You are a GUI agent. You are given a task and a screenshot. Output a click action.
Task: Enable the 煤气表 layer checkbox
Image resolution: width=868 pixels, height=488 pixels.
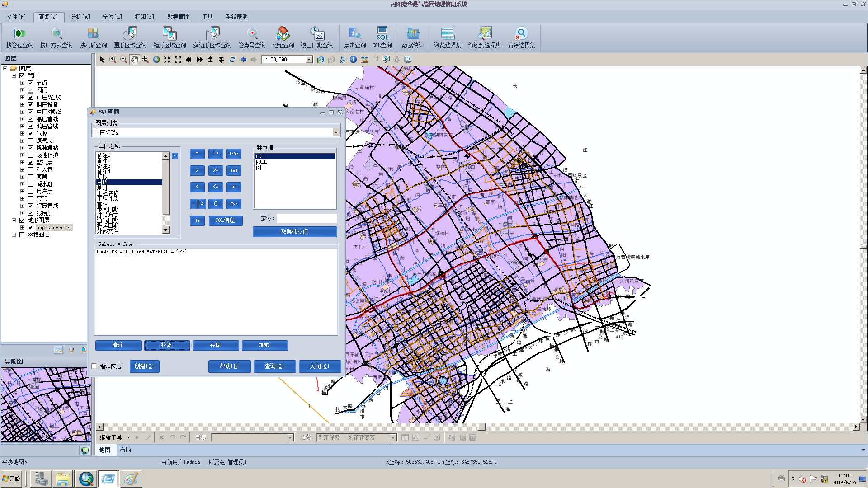click(x=31, y=141)
